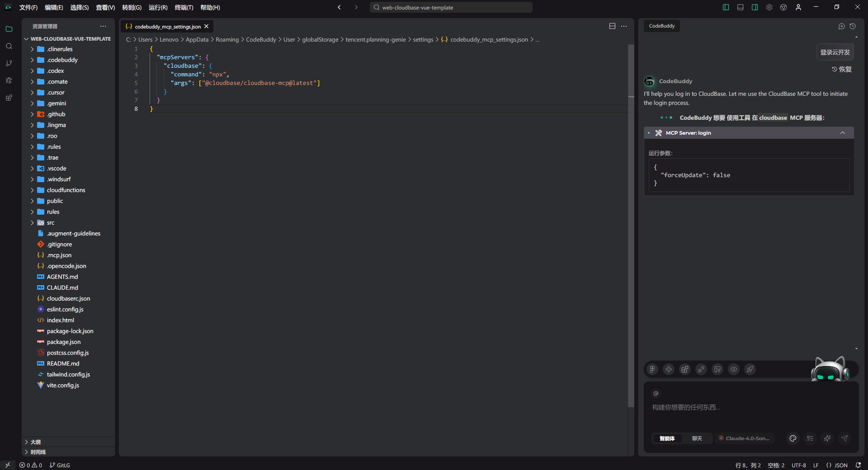868x470 pixels.
Task: Select the 智能体 mode toggle
Action: point(667,438)
